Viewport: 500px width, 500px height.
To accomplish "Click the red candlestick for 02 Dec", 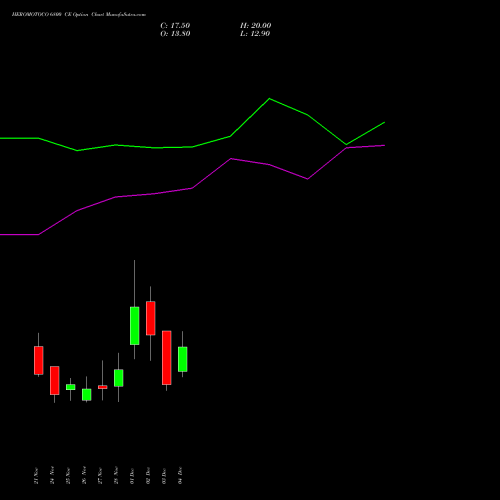I will 151,318.
